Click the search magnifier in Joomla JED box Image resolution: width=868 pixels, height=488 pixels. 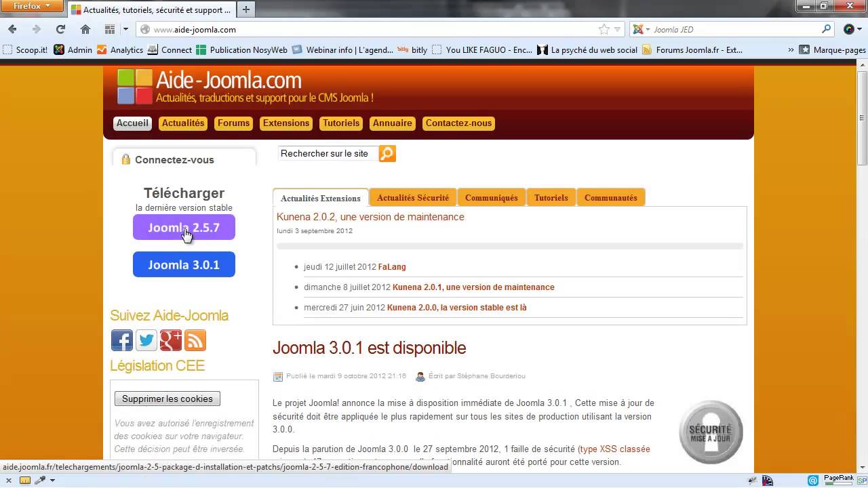[x=826, y=29]
